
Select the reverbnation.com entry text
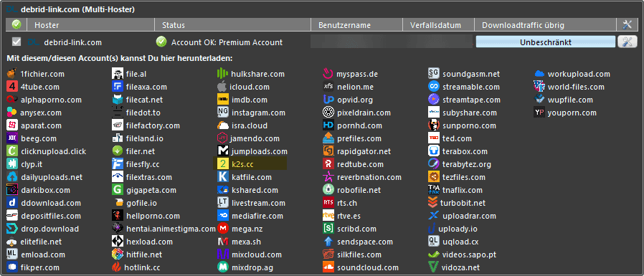[369, 178]
